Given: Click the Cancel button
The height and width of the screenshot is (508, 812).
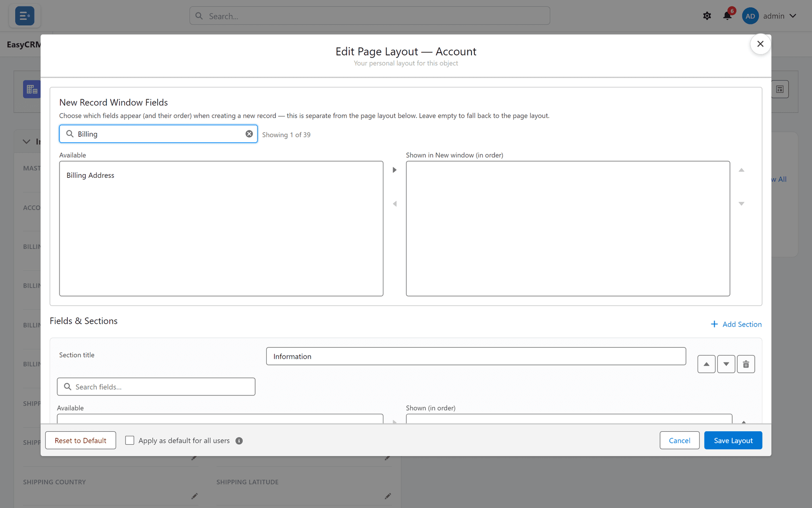Looking at the screenshot, I should pos(680,441).
